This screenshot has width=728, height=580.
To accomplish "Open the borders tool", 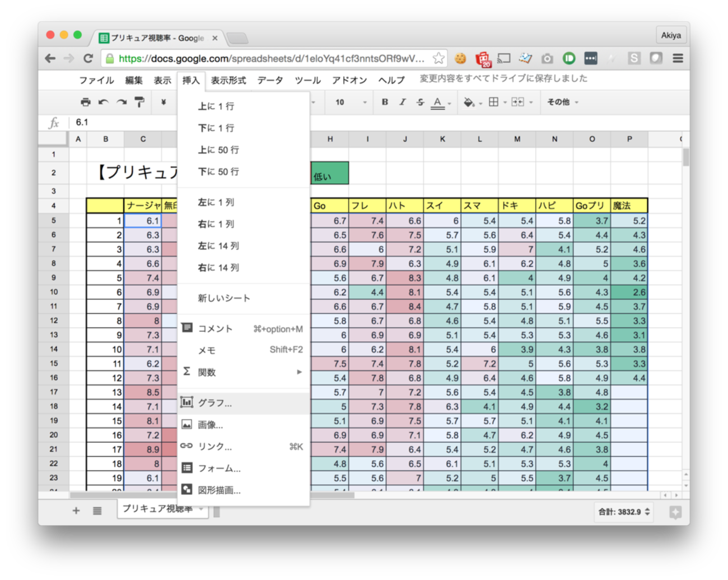I will (493, 102).
